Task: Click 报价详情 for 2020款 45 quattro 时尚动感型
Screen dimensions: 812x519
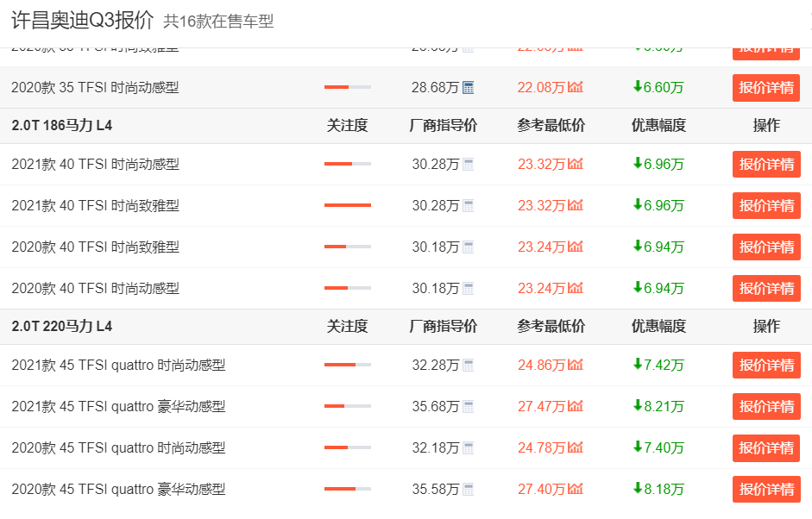Action: (x=766, y=447)
